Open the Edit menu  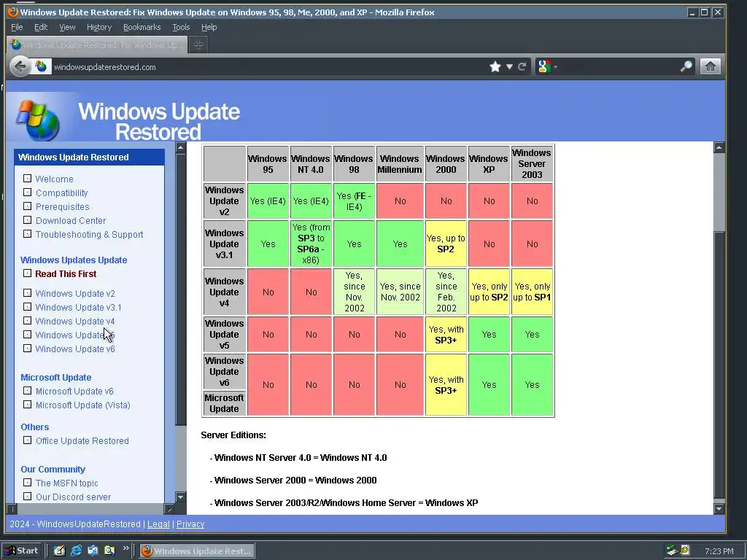[x=41, y=27]
